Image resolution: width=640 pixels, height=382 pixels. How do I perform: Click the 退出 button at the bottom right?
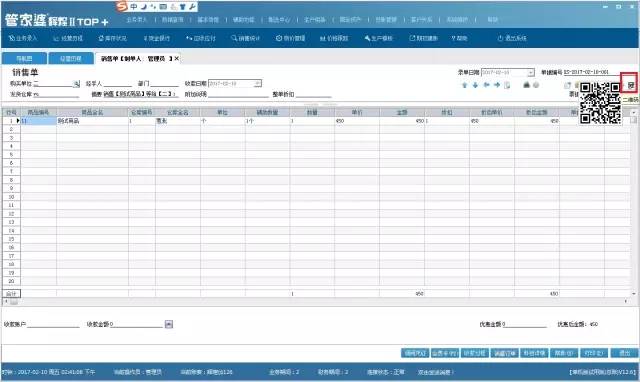[x=625, y=353]
